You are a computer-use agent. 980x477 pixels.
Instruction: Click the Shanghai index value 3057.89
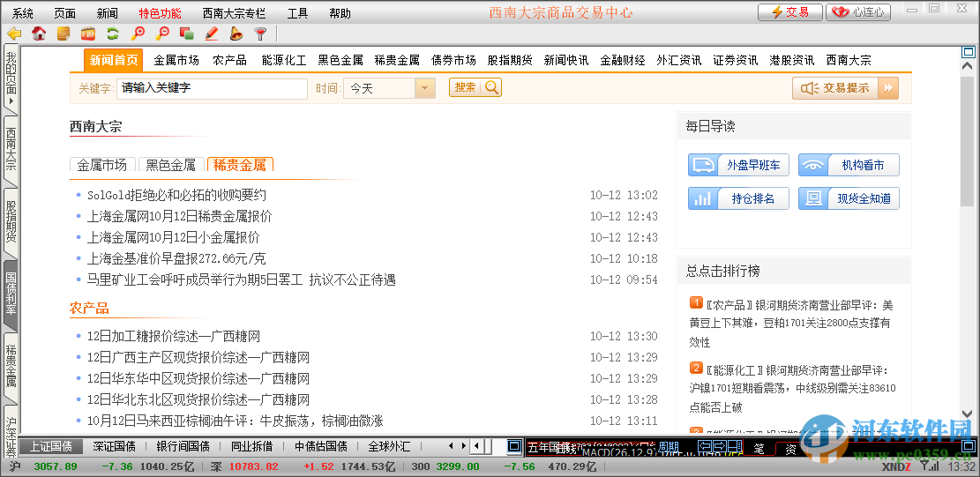coord(56,466)
